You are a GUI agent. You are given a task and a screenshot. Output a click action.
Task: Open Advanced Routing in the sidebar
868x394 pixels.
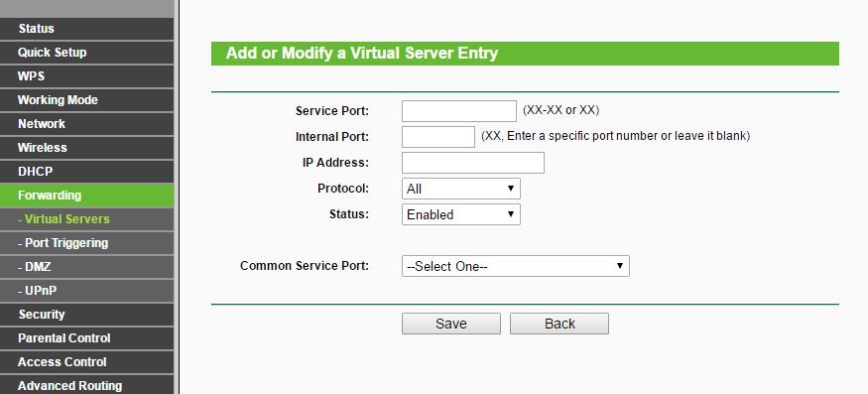[x=87, y=385]
